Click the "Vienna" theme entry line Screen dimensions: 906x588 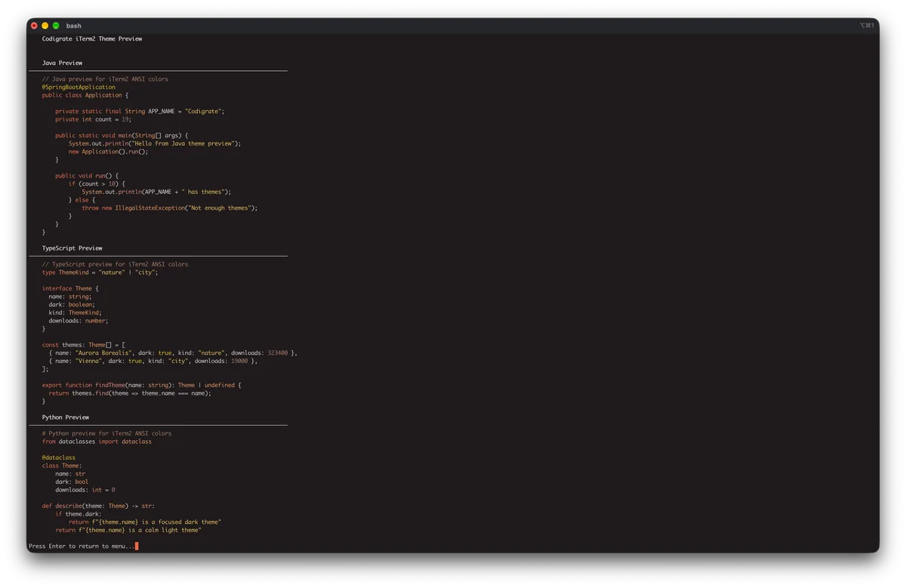click(153, 361)
